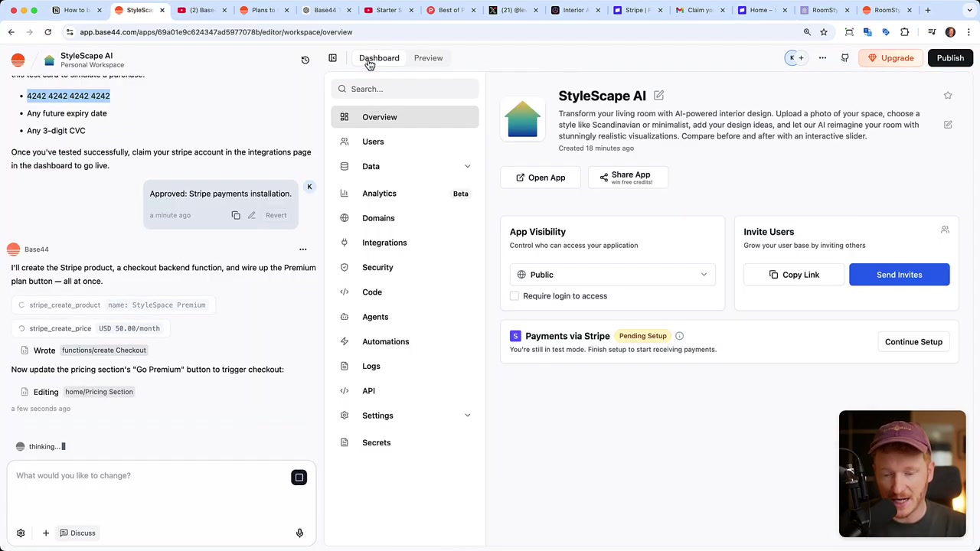Go to Domains section

(x=405, y=218)
